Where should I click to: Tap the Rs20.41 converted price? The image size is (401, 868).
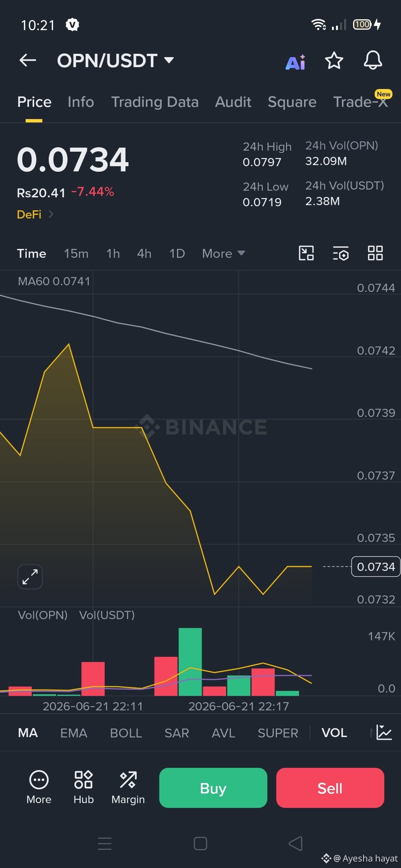[x=41, y=193]
